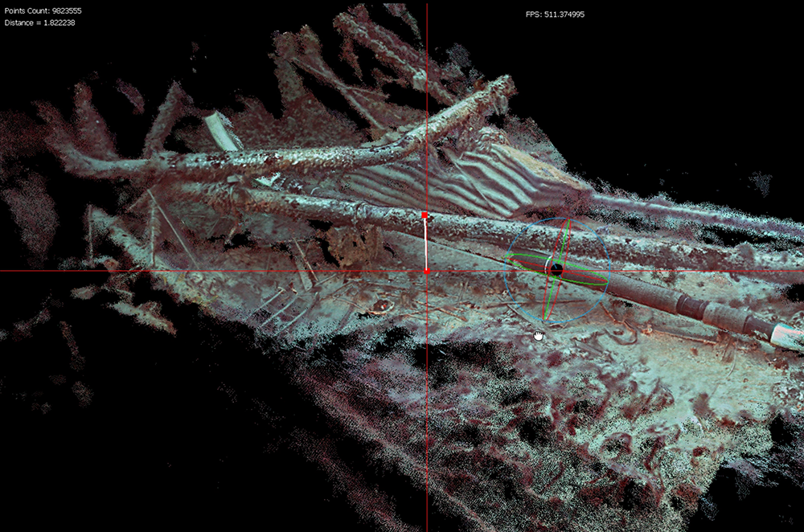Pick the white slanted plank at upper left
804x532 pixels.
(x=221, y=131)
